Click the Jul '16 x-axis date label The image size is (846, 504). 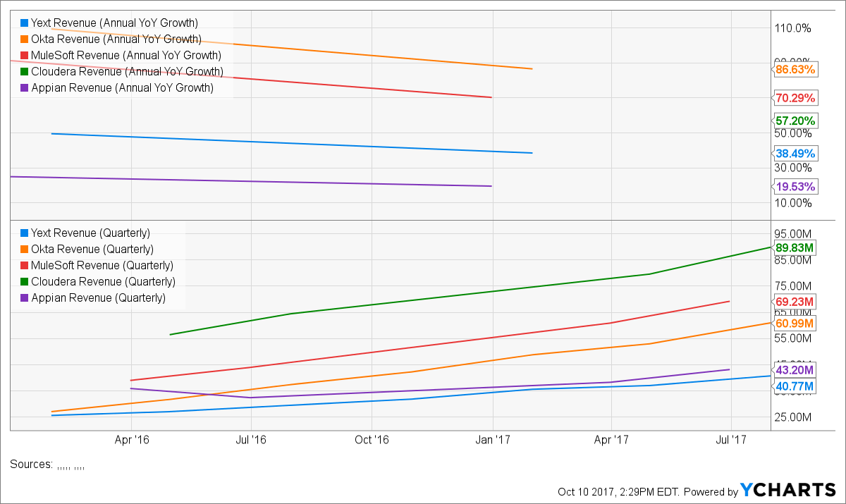(x=251, y=439)
